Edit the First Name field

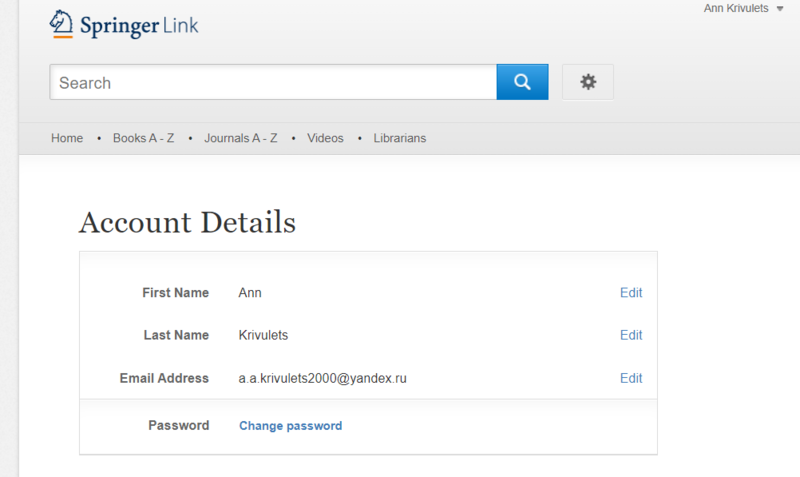(x=631, y=293)
